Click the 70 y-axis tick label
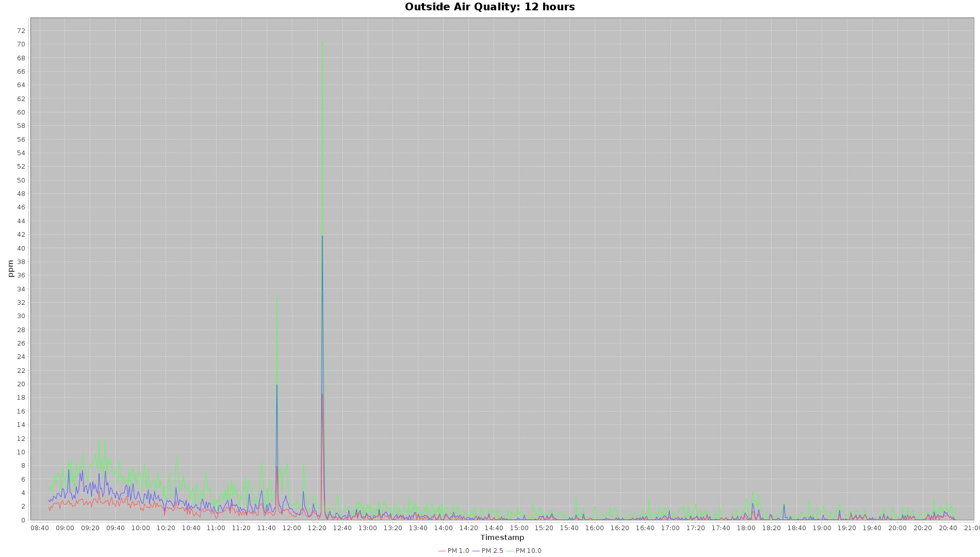The width and height of the screenshot is (980, 557). click(21, 44)
